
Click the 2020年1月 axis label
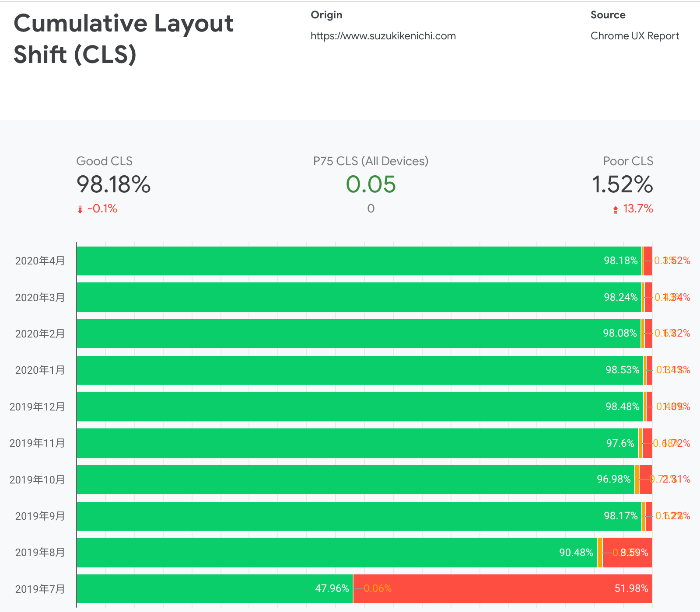pyautogui.click(x=40, y=370)
